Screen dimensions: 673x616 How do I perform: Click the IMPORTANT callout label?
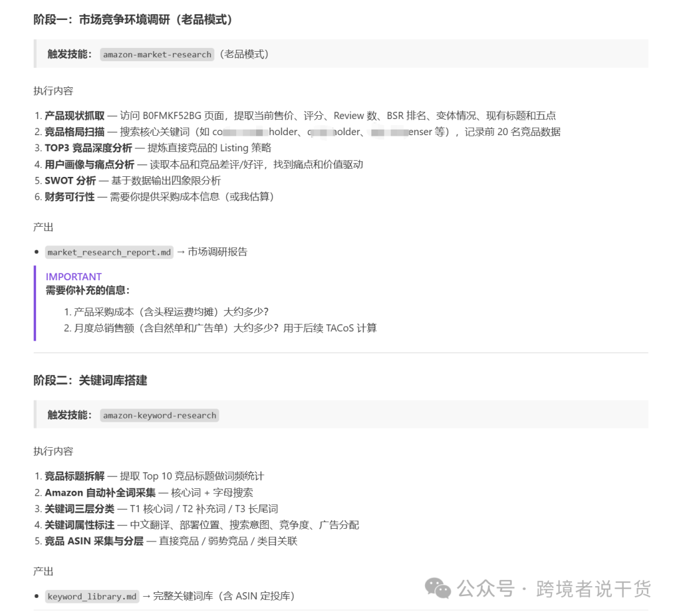point(74,276)
